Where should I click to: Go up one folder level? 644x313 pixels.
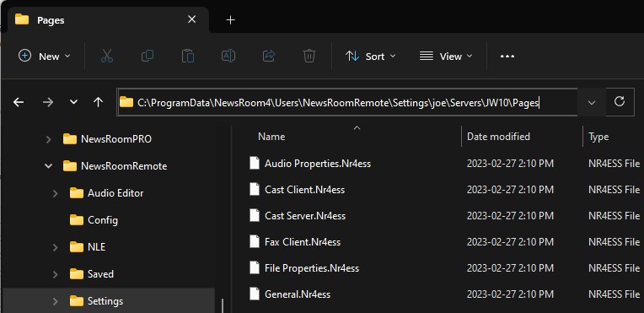click(98, 102)
